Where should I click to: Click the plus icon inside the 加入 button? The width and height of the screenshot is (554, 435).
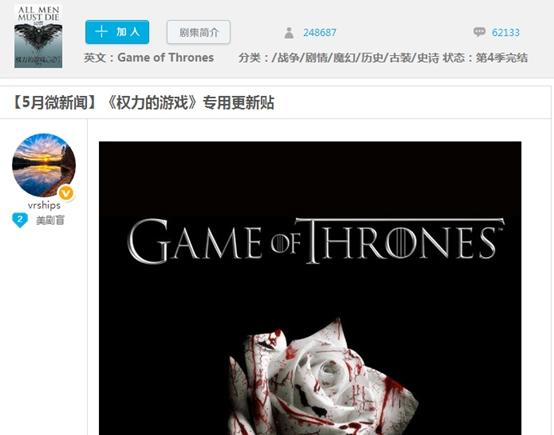point(101,32)
